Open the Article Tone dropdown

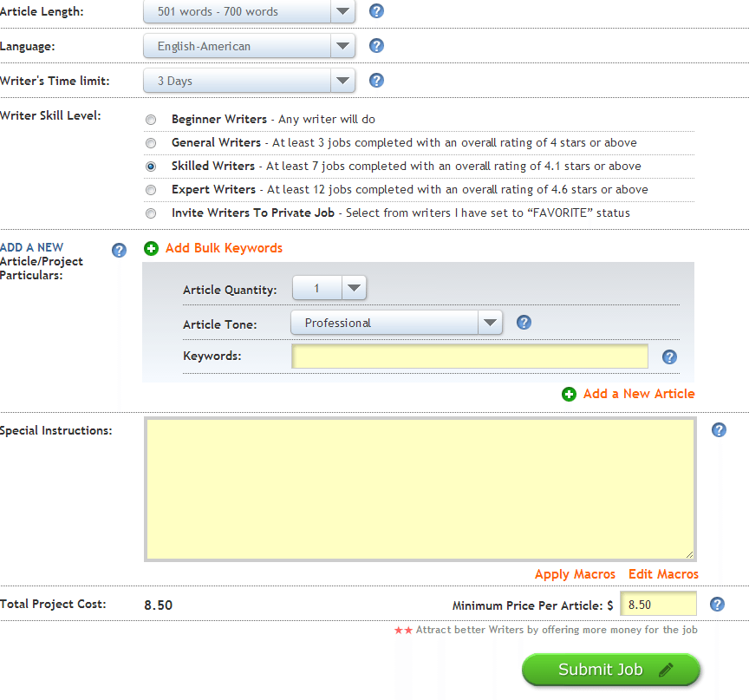point(396,323)
